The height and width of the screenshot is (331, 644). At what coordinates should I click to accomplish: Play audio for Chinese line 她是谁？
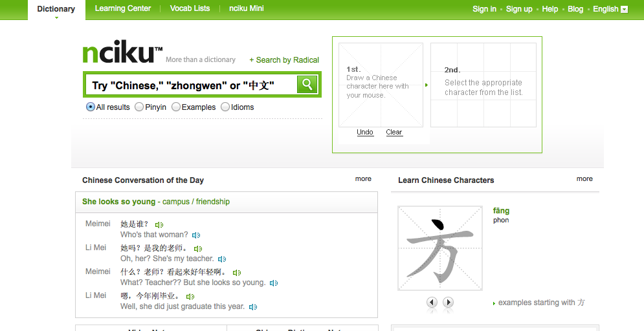159,225
